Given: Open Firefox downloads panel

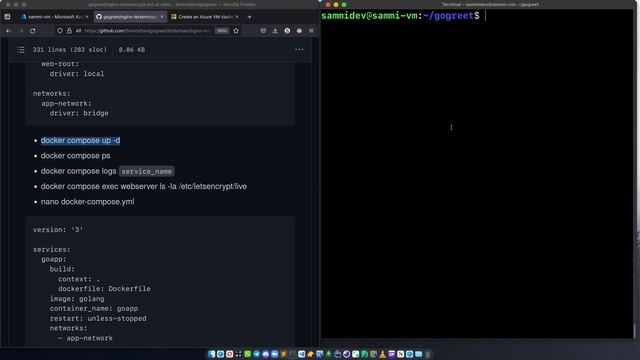Looking at the screenshot, I should (x=275, y=31).
